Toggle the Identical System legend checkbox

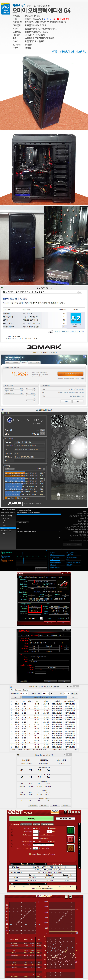pos(16,498)
